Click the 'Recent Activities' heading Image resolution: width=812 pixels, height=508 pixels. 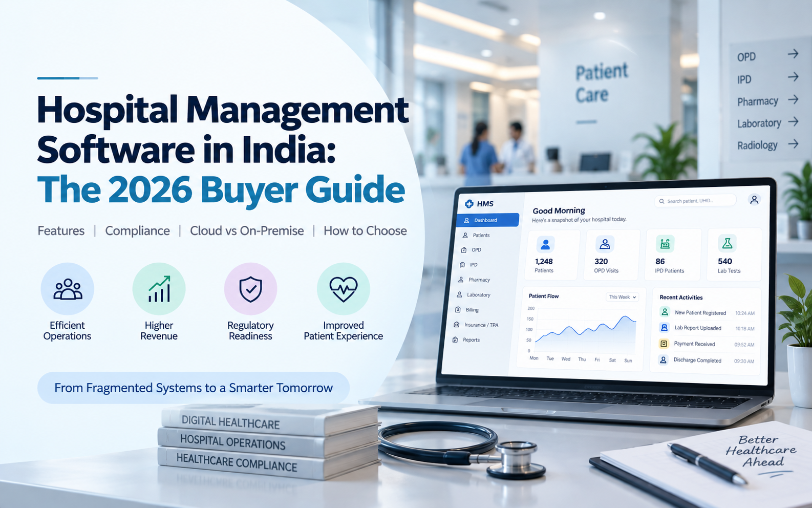click(681, 297)
